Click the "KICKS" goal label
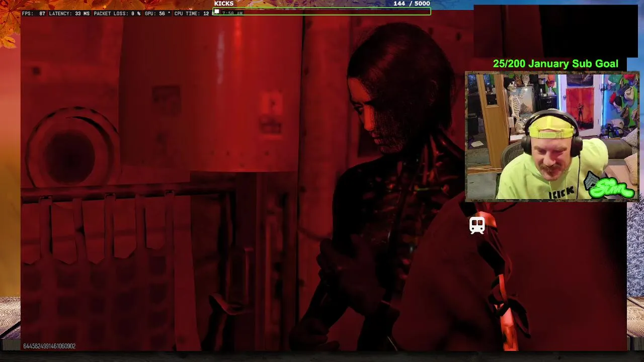 click(x=224, y=4)
